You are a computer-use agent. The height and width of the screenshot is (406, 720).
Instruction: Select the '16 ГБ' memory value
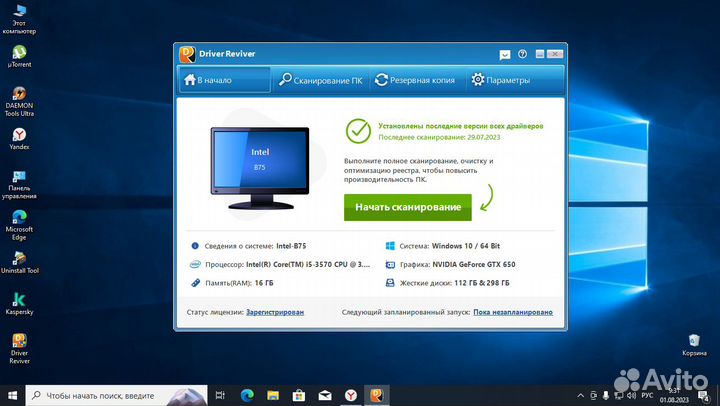coord(264,283)
